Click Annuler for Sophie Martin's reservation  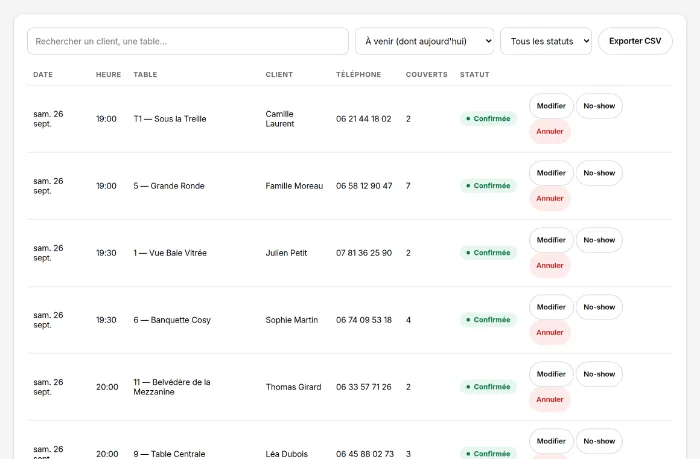point(550,332)
